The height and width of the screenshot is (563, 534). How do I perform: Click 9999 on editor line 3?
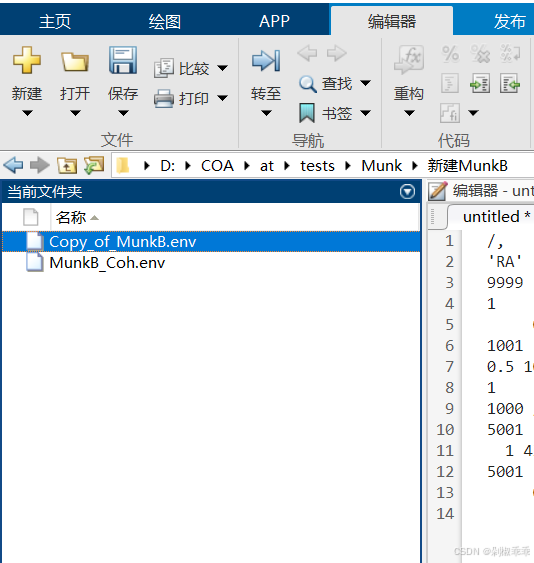505,283
